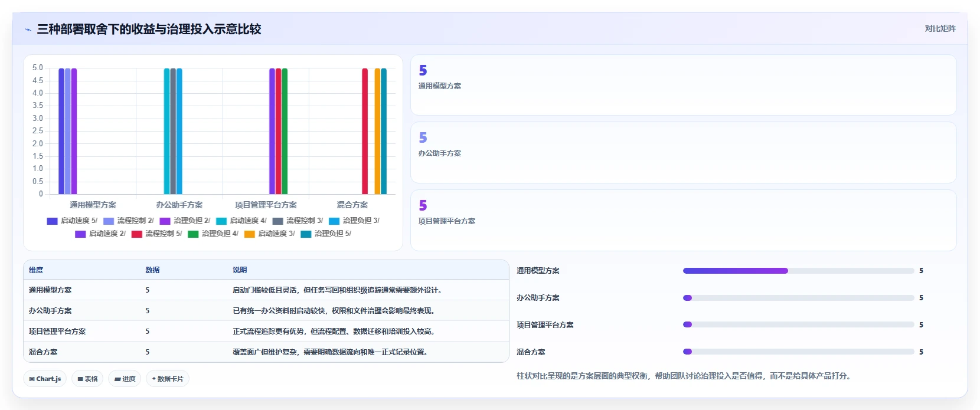Toggle 流程控制 3/ legend entry

tap(298, 221)
